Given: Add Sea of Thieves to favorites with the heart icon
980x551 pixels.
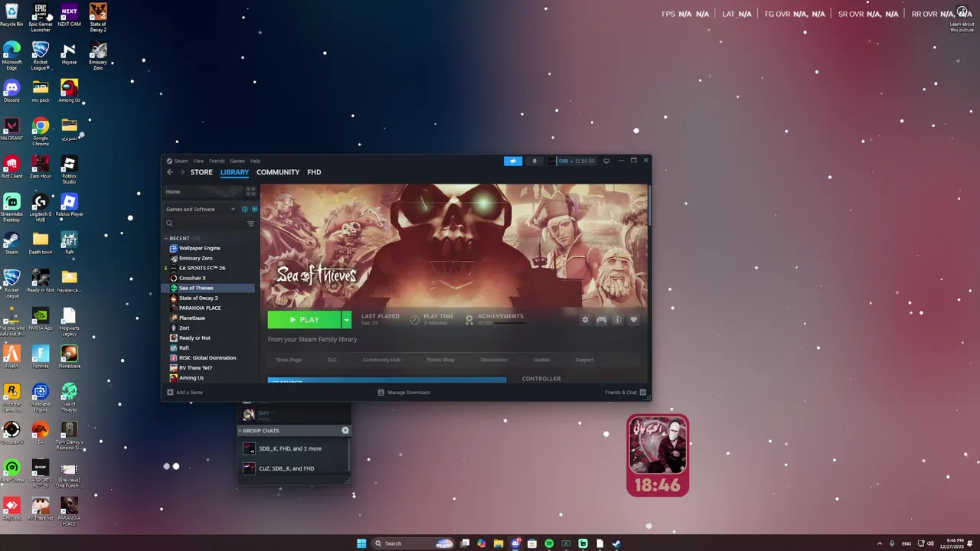Looking at the screenshot, I should pos(633,320).
